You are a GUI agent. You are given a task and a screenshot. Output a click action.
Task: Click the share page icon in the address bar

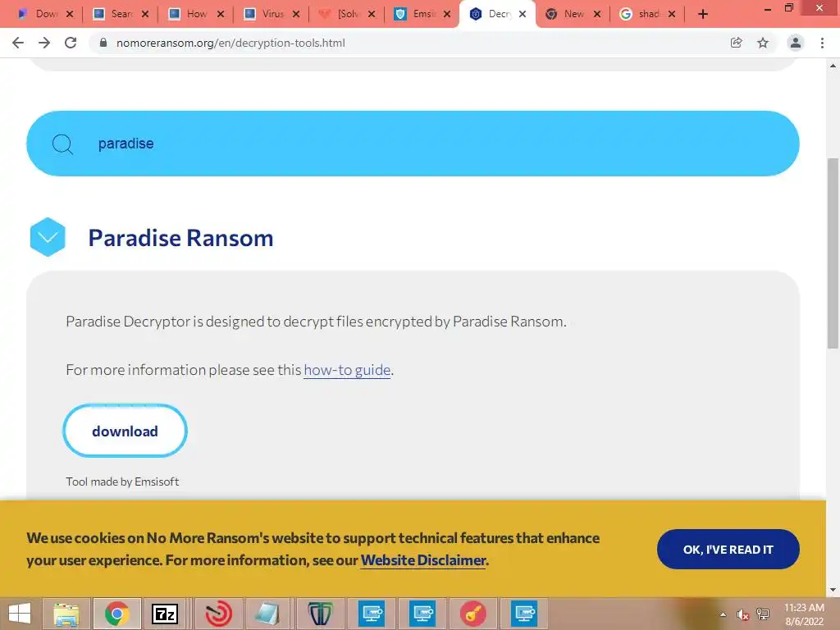(737, 43)
